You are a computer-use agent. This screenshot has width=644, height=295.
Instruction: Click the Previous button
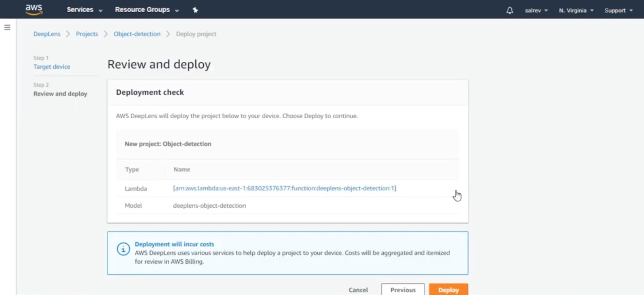pos(403,289)
